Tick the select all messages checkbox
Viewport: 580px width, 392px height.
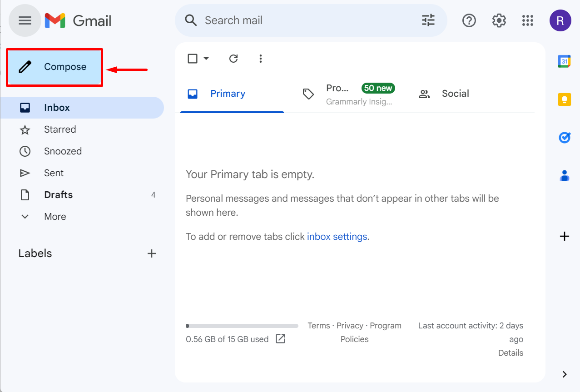pyautogui.click(x=193, y=59)
